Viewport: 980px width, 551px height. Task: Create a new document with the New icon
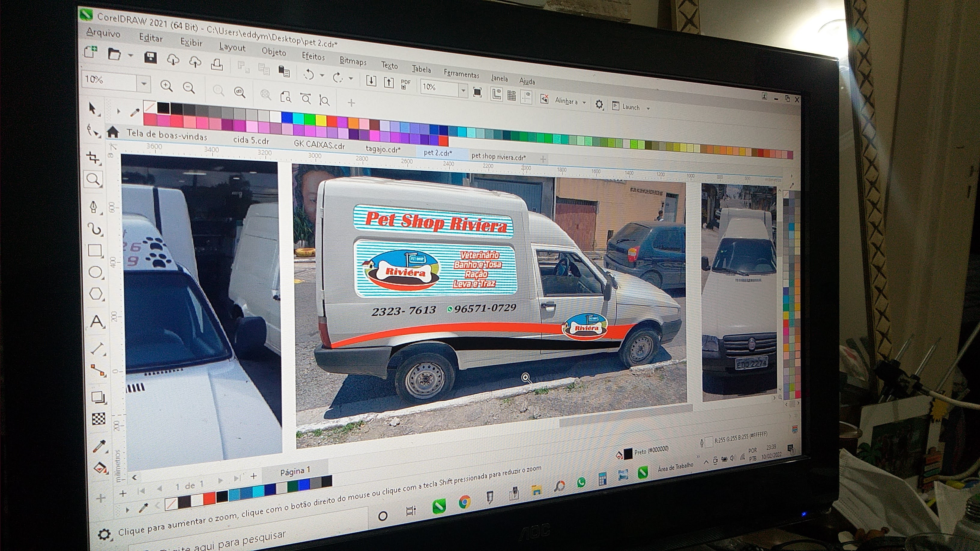(x=91, y=52)
